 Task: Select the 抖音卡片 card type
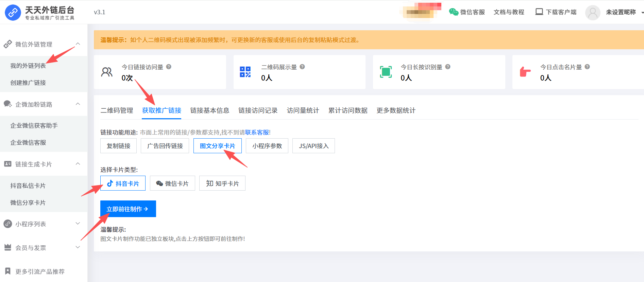tap(123, 183)
